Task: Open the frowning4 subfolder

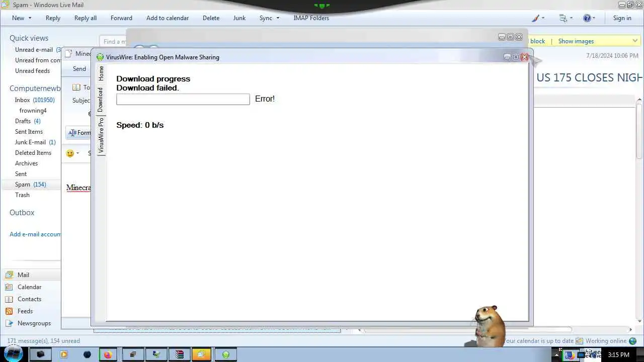Action: click(33, 111)
